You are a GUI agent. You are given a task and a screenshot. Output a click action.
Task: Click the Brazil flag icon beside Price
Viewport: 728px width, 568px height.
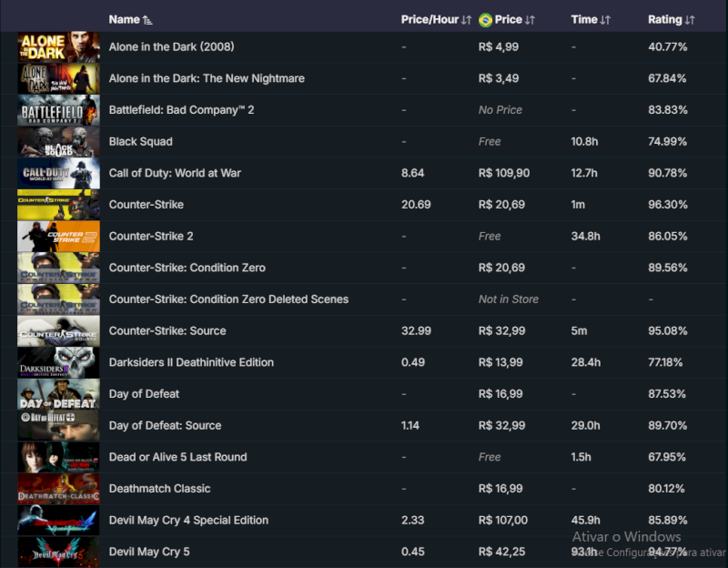pyautogui.click(x=485, y=20)
